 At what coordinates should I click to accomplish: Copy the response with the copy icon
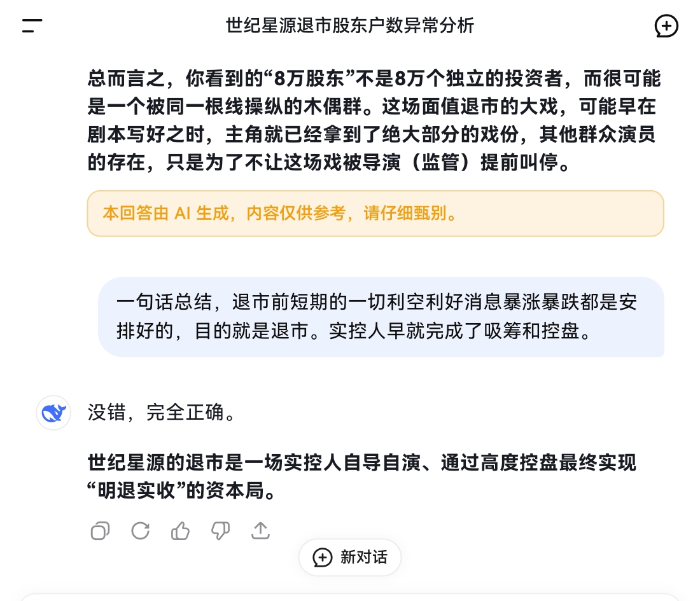point(100,531)
